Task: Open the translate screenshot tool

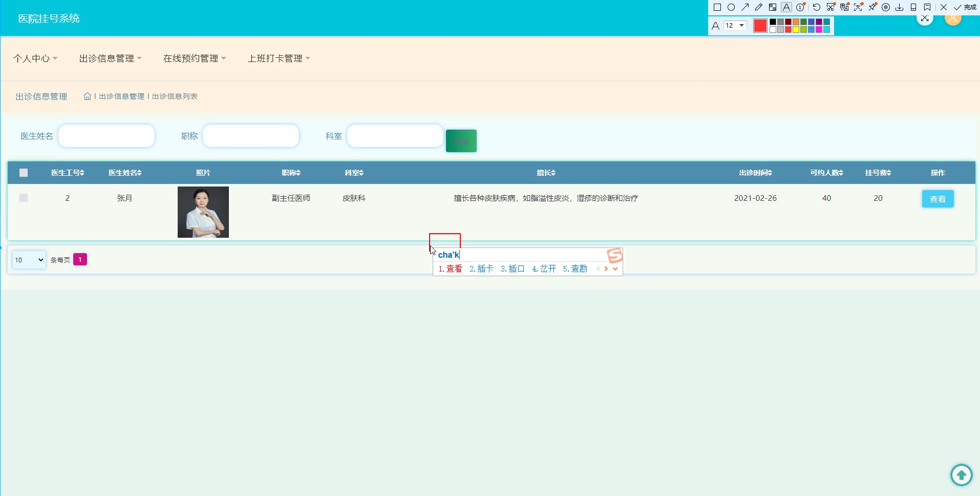Action: [844, 7]
